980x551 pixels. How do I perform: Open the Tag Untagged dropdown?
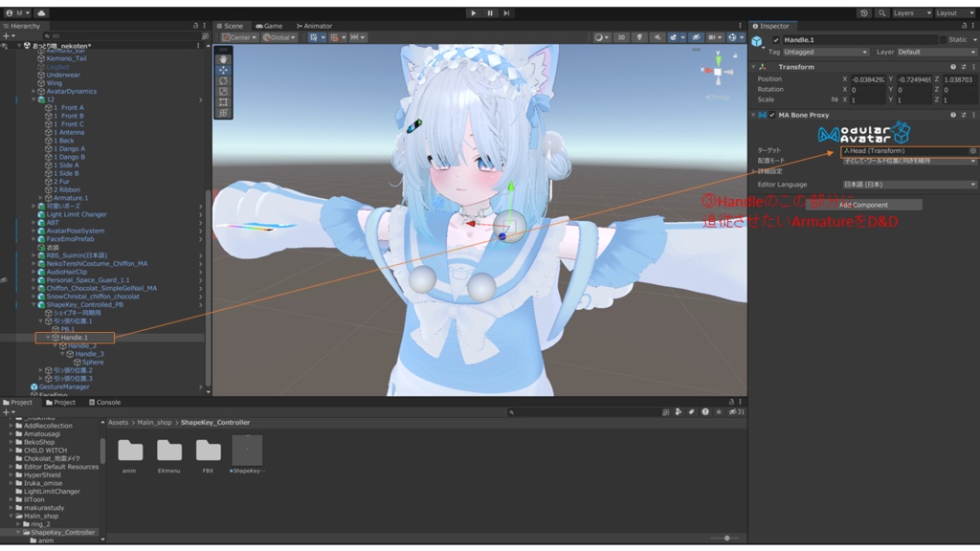pos(825,52)
